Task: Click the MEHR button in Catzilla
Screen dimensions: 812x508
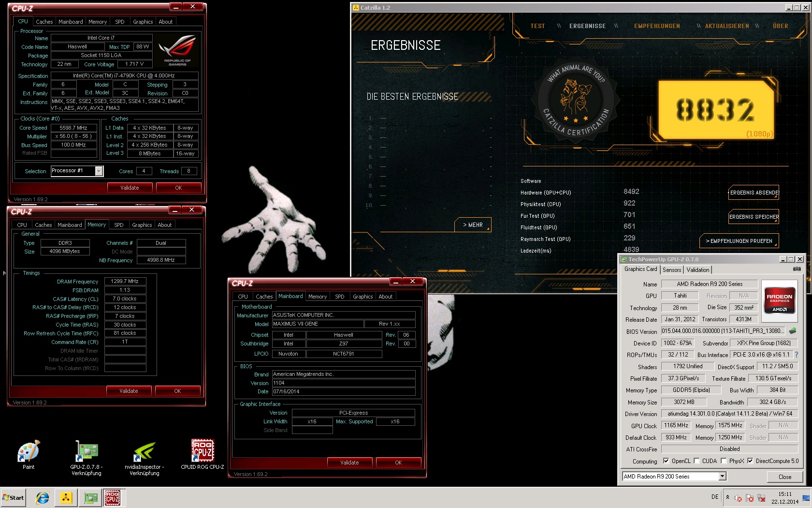Action: click(x=473, y=225)
